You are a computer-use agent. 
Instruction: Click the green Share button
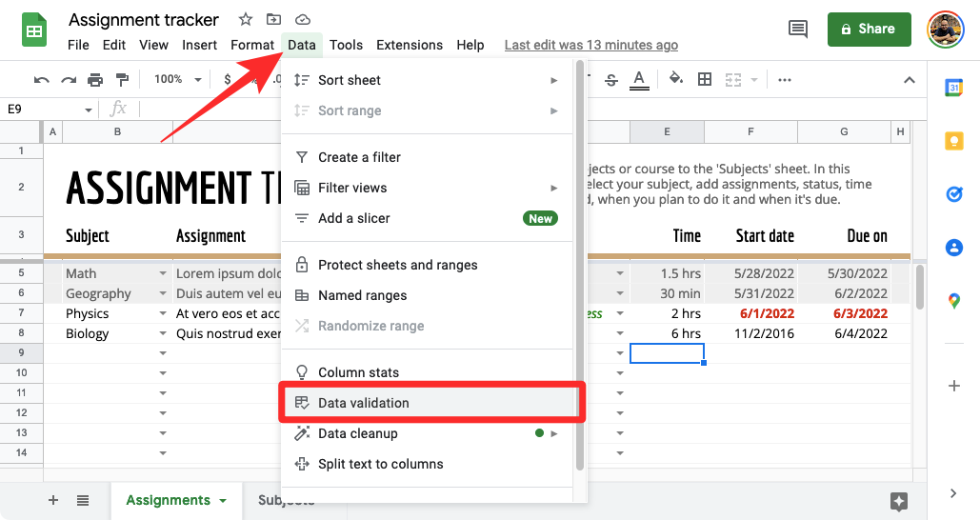click(869, 30)
